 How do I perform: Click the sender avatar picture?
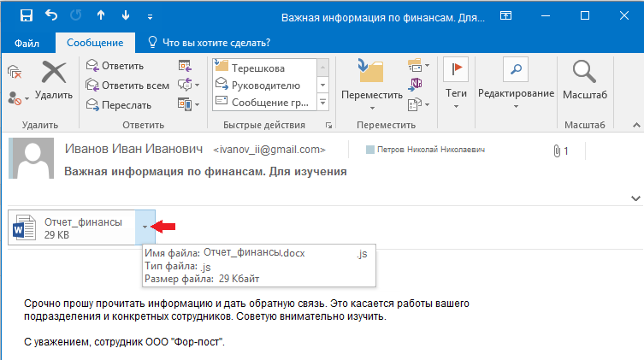(31, 158)
